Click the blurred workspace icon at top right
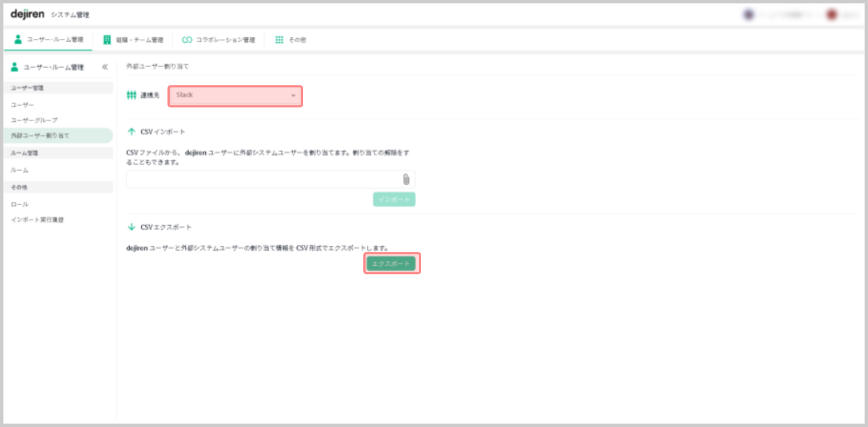The height and width of the screenshot is (427, 868). [x=748, y=14]
